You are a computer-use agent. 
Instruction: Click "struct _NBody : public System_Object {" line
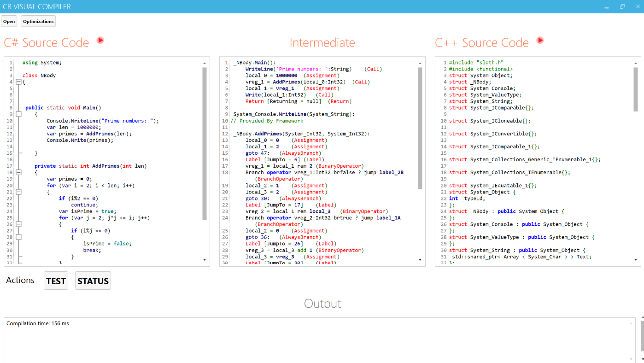tap(507, 211)
